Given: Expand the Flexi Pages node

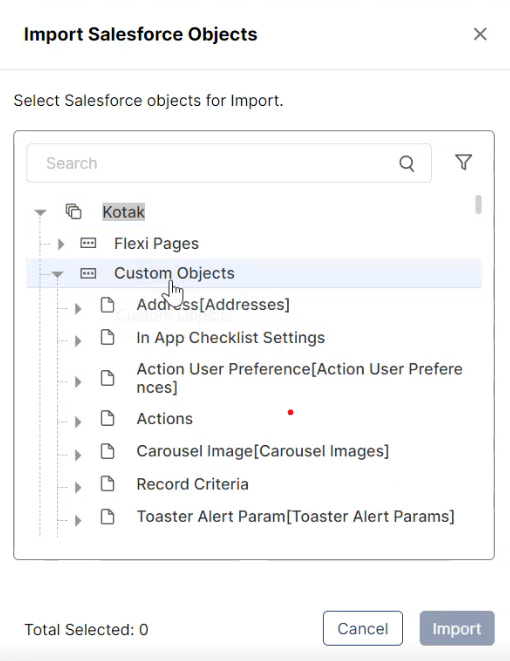Looking at the screenshot, I should point(61,244).
